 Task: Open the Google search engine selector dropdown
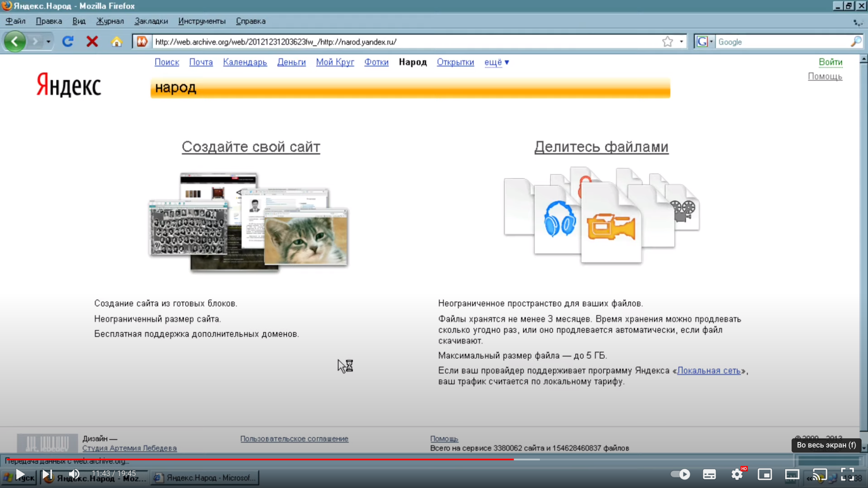705,41
